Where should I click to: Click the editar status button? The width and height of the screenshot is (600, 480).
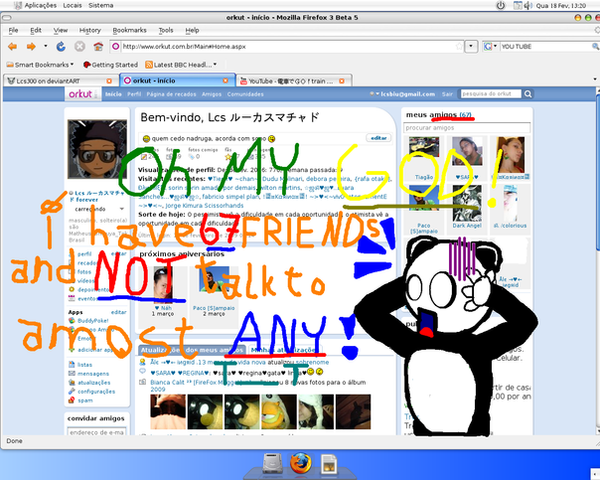point(378,138)
